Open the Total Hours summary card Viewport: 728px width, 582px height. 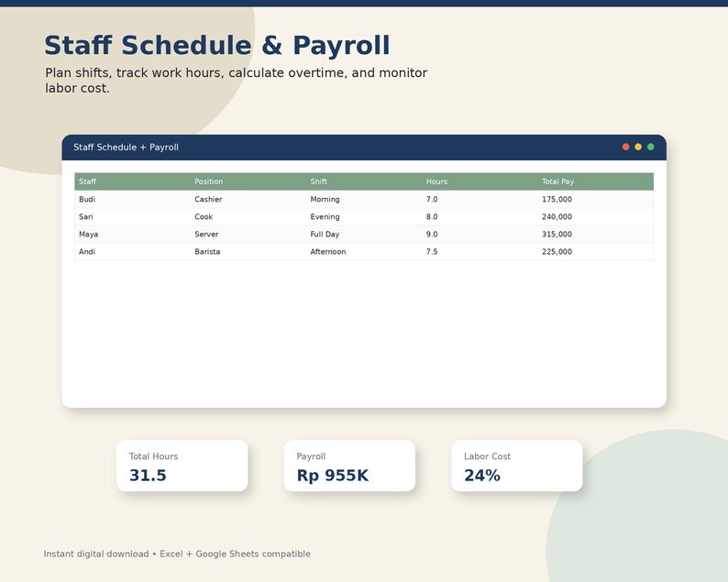pyautogui.click(x=182, y=466)
